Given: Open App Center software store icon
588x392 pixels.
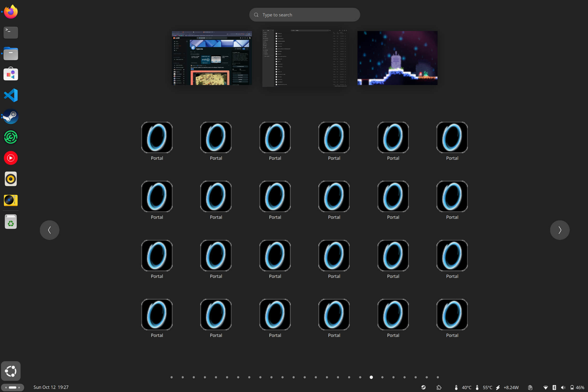Looking at the screenshot, I should tap(11, 74).
